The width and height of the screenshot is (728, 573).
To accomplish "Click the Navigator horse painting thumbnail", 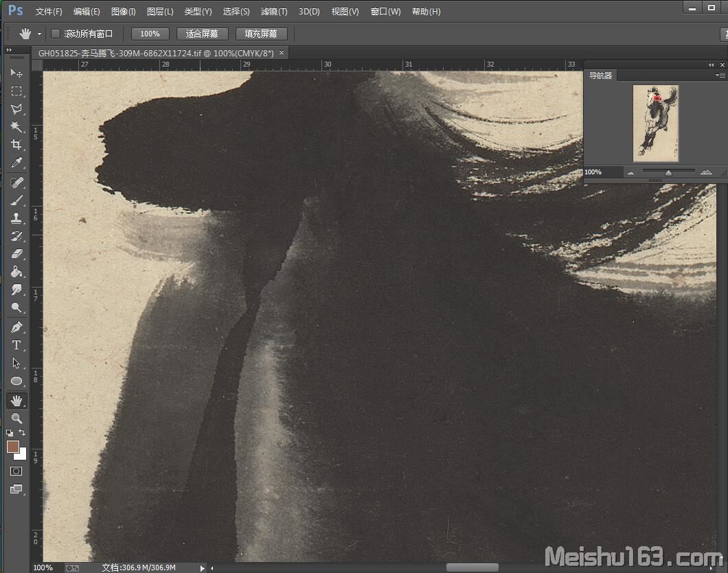I will point(656,124).
